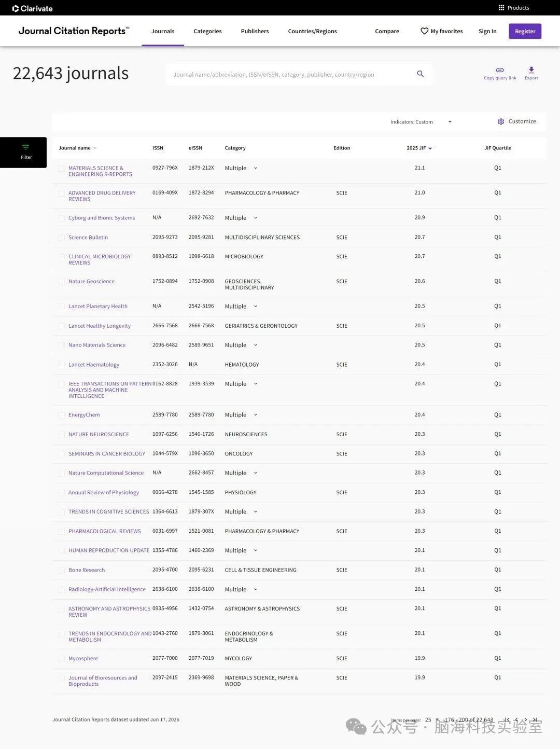This screenshot has height=749, width=560.
Task: Switch to the Publishers tab
Action: click(255, 31)
